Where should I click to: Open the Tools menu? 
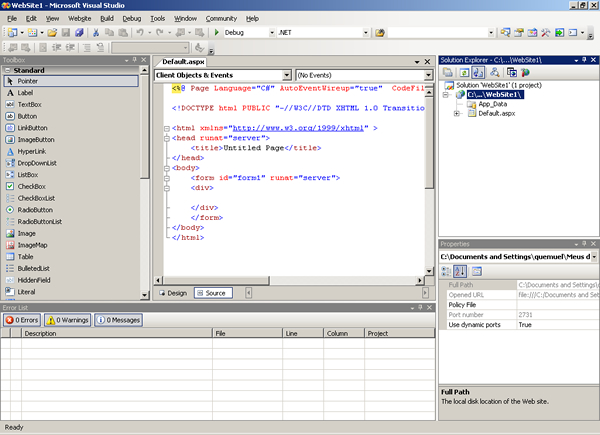157,18
